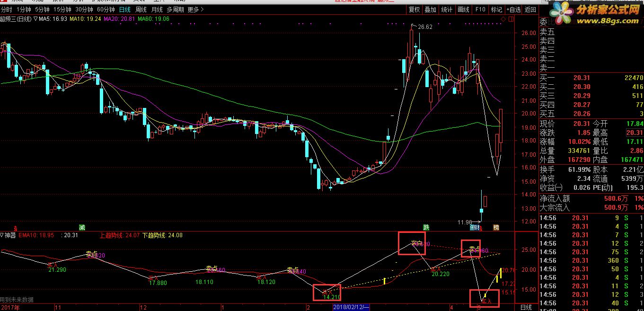
Task: Click the trade row with volume 360
Action: (x=591, y=260)
